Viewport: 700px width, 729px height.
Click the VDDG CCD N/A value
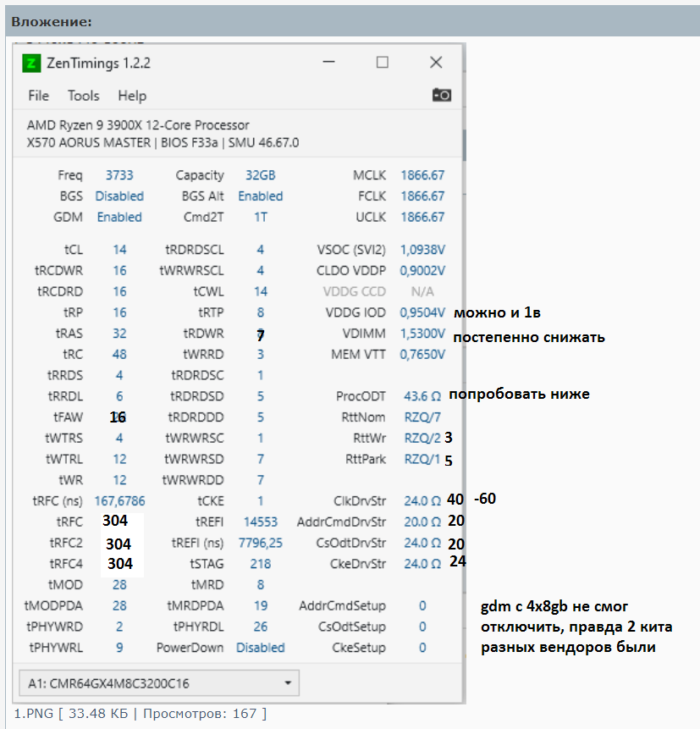(x=422, y=291)
